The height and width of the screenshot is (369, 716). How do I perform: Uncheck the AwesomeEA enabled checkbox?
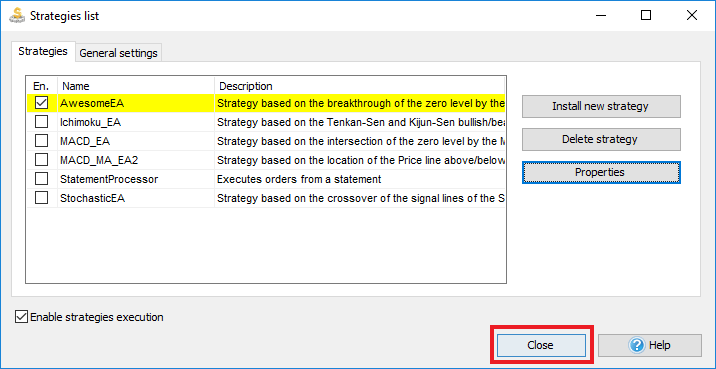click(42, 103)
